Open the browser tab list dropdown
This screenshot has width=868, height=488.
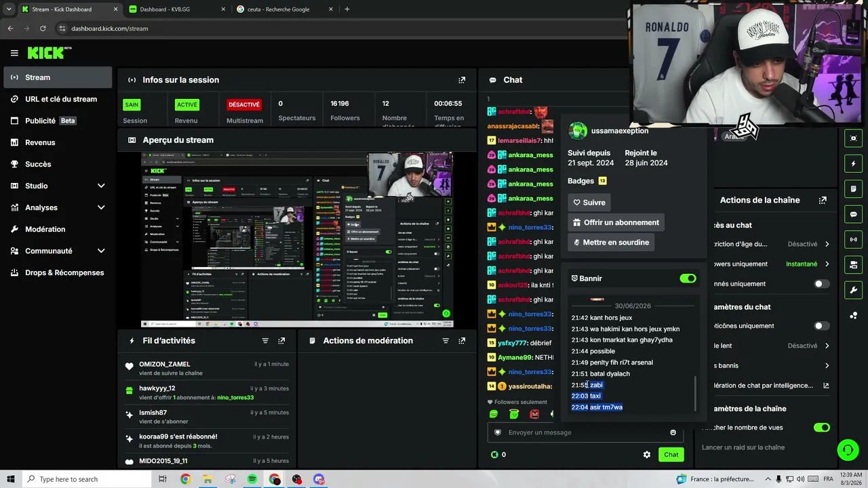tap(9, 9)
